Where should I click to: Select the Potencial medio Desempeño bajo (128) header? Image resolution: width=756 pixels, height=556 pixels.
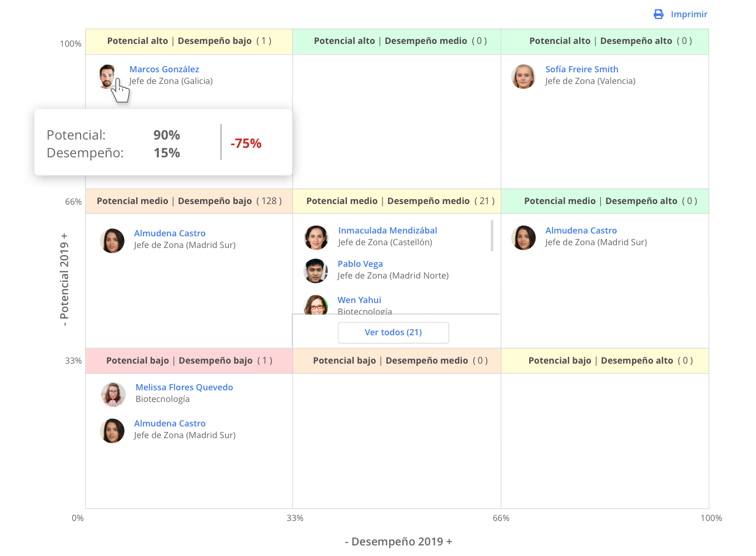pyautogui.click(x=189, y=201)
